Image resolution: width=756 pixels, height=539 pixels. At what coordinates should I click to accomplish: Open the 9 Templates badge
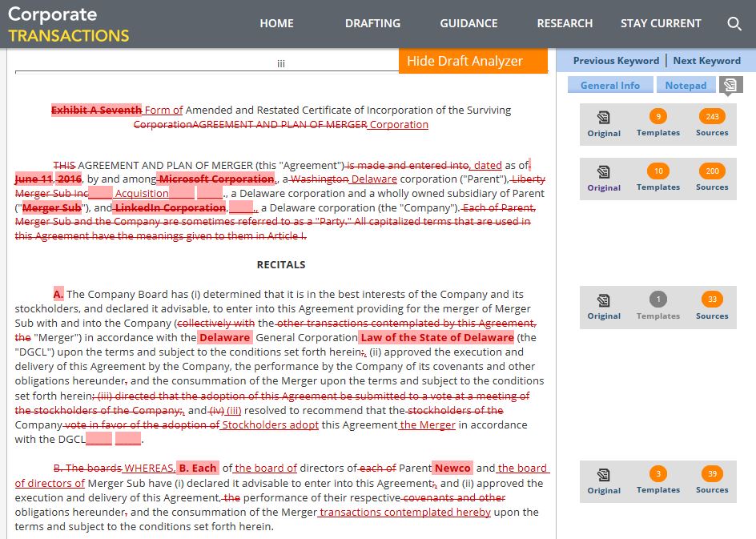click(x=658, y=117)
